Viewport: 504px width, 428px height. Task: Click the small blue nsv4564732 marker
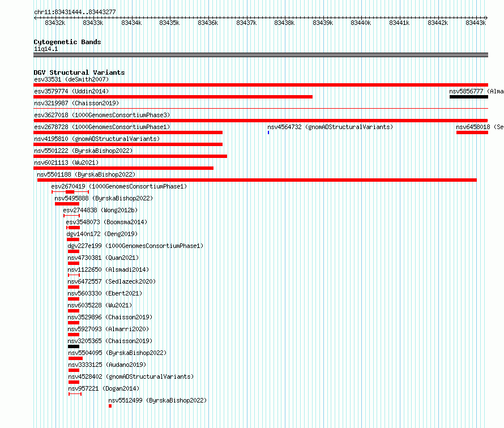[268, 132]
